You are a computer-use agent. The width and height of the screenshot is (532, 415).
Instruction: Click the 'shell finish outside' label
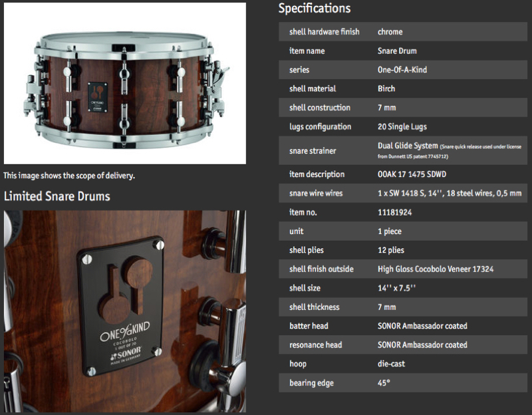click(321, 269)
